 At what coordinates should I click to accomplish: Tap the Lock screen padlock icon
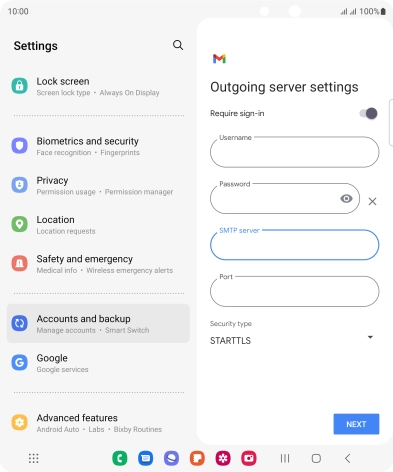click(20, 86)
